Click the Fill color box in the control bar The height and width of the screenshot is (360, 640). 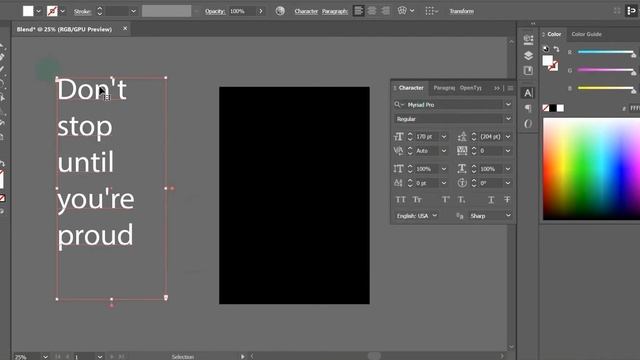[28, 11]
